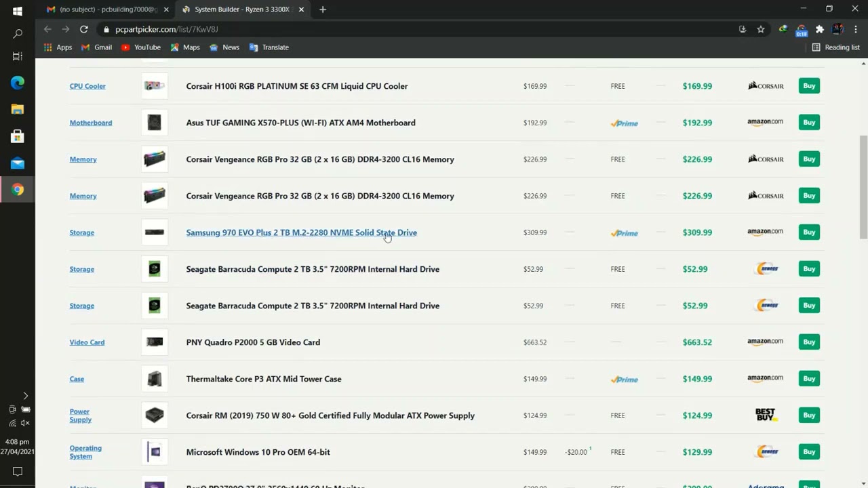The height and width of the screenshot is (488, 868).
Task: Click the screen recorder extension icon
Action: pos(802,30)
